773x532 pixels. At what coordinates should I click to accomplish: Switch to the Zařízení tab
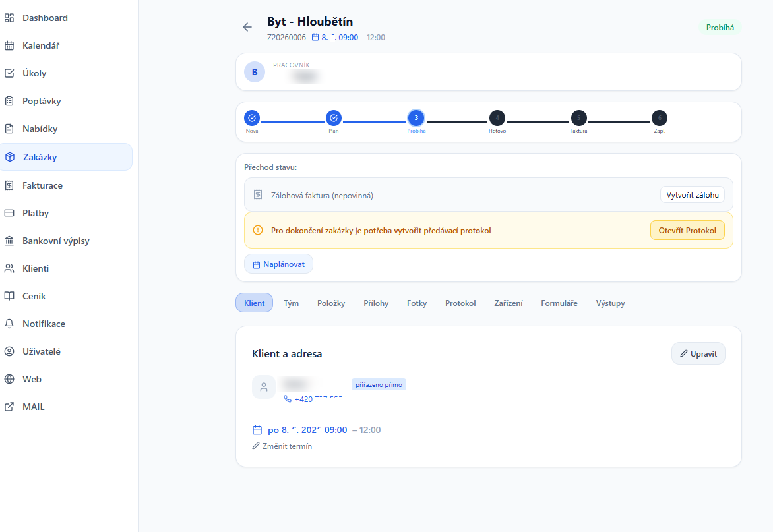point(509,303)
